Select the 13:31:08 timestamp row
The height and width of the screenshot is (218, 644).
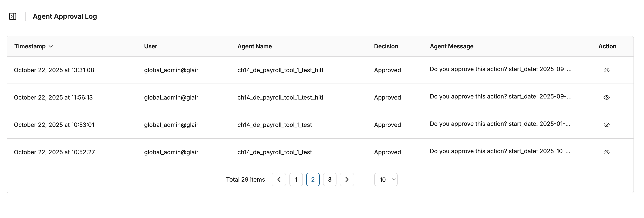tap(54, 70)
